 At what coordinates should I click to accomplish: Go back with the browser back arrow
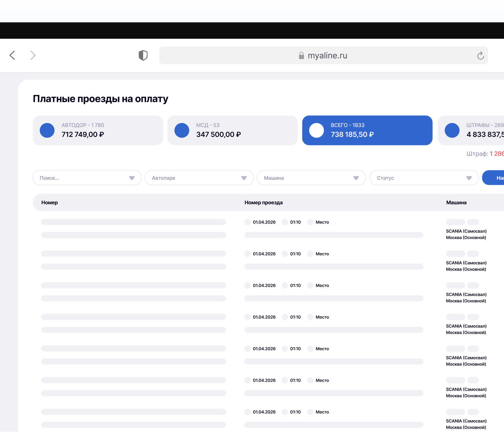click(12, 55)
